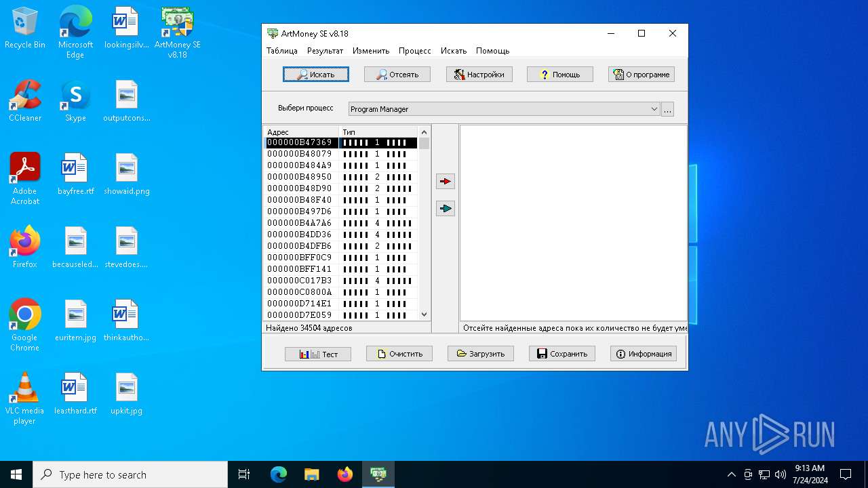The width and height of the screenshot is (868, 488).
Task: Click taskbar search box
Action: (x=130, y=474)
